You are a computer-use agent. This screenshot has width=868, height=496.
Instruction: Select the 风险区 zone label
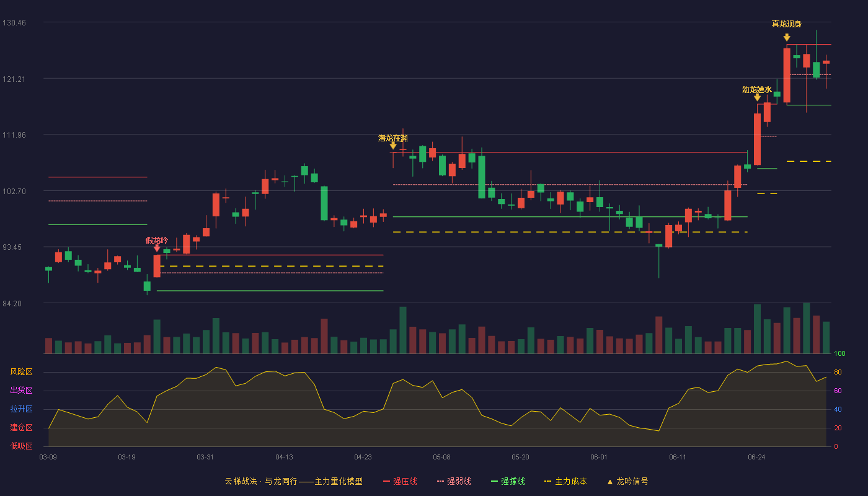coord(21,372)
